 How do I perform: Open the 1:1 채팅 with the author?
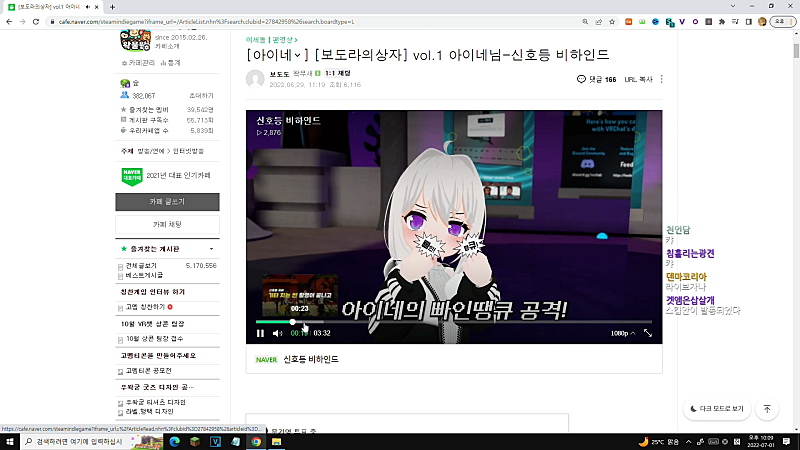pos(338,73)
